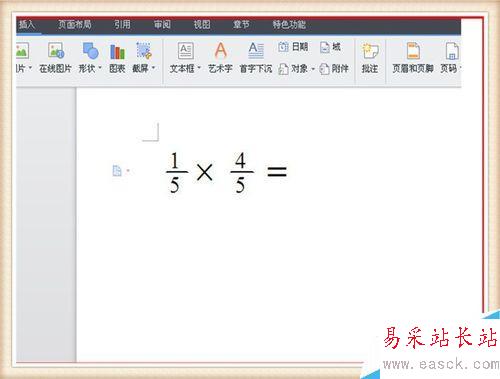This screenshot has height=379, width=500.
Task: Switch to the 引用 tab
Action: coord(122,24)
